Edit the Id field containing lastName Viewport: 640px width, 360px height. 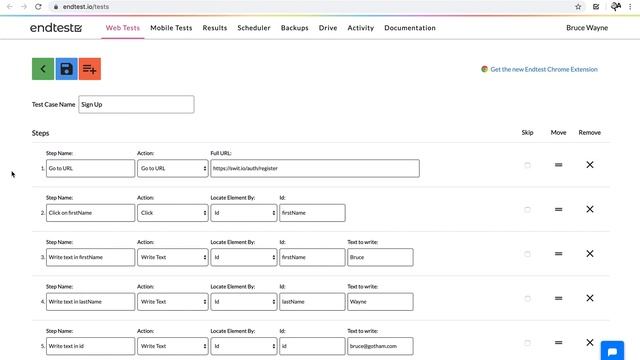coord(312,302)
